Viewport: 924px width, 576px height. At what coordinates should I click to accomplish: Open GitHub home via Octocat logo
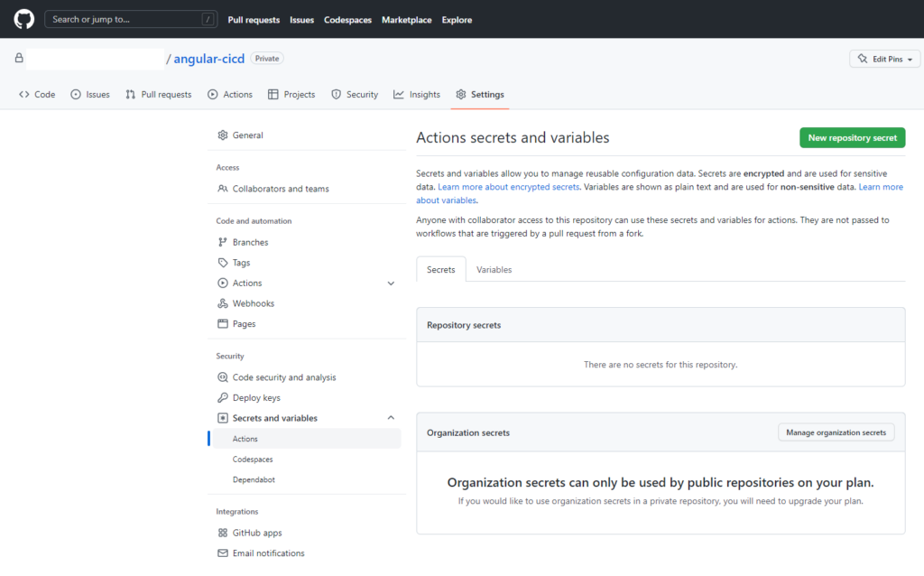pos(24,20)
